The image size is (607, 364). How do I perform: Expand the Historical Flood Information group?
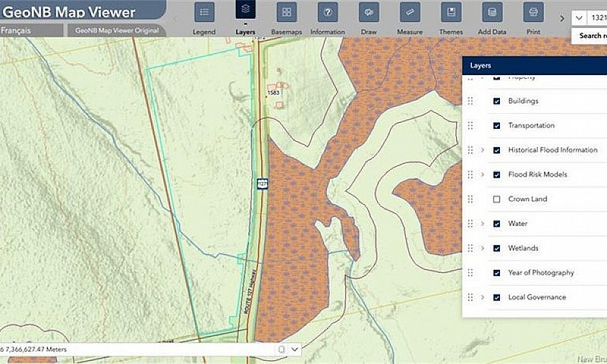pos(483,150)
